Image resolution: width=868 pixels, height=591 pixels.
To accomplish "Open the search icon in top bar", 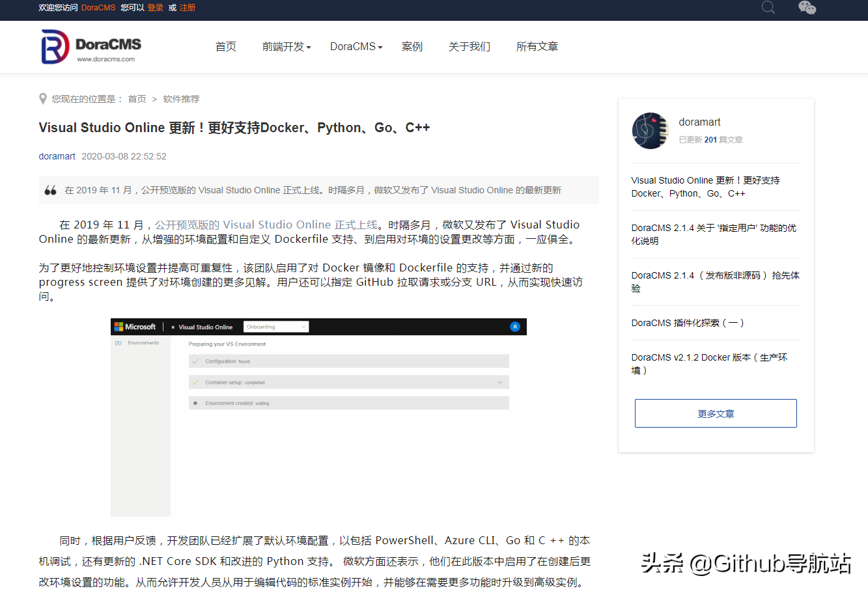I will [768, 7].
